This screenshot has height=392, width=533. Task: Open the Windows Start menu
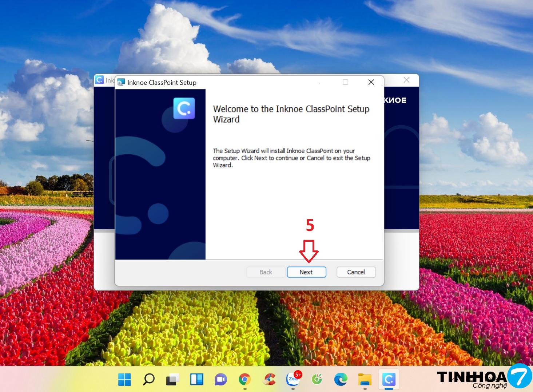pyautogui.click(x=124, y=379)
